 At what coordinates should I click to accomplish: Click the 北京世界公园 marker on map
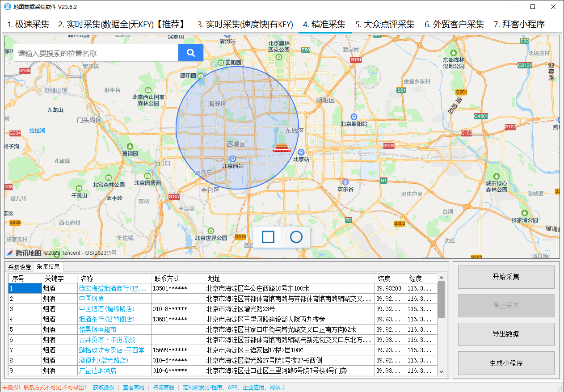211,231
